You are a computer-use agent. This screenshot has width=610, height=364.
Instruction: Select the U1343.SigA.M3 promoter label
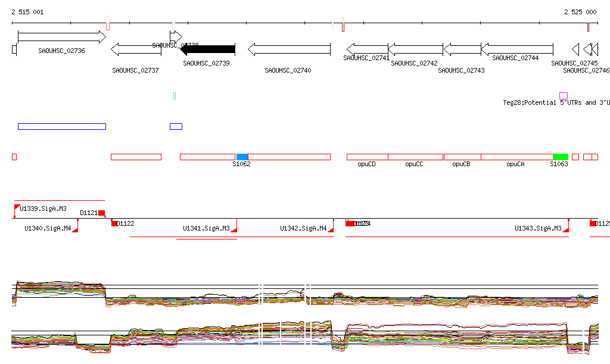(x=538, y=228)
